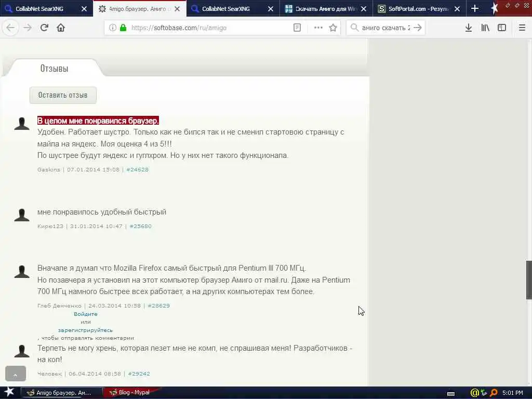The width and height of the screenshot is (532, 399).
Task: Click the avatar beside Человек review
Action: coord(22,351)
